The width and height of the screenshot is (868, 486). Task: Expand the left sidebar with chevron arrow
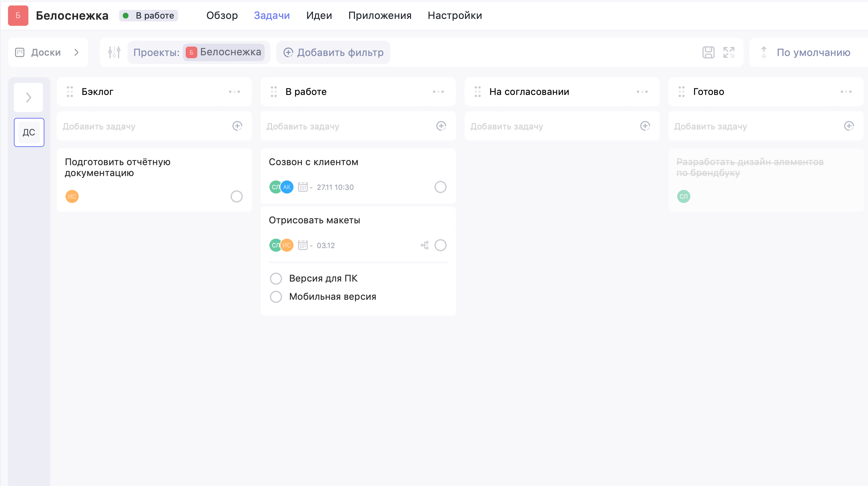tap(28, 97)
